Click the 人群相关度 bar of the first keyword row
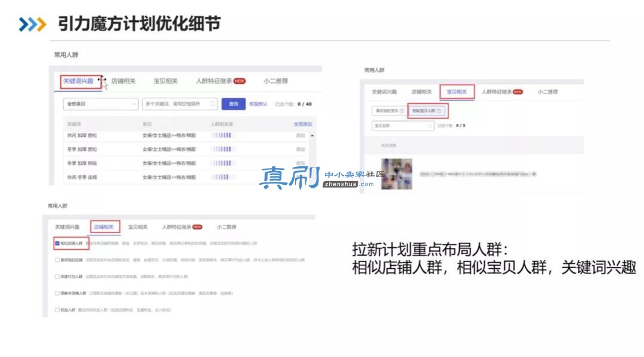644x357 pixels. [222, 135]
